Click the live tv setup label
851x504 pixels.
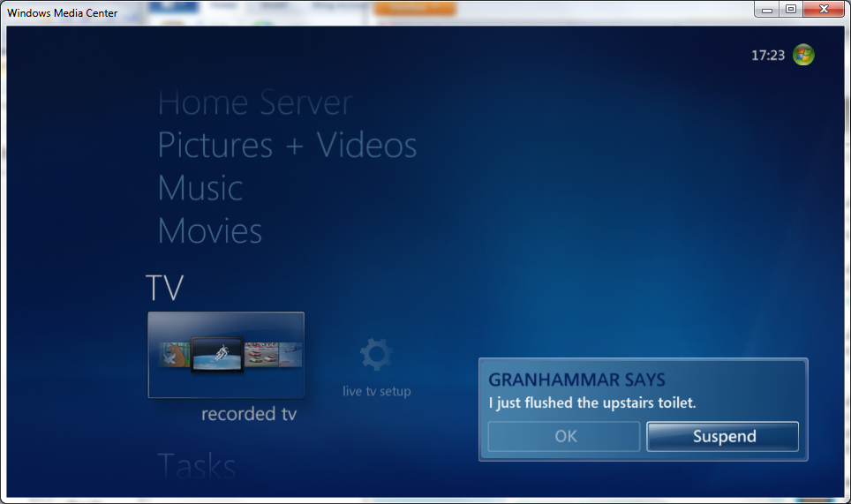(377, 391)
